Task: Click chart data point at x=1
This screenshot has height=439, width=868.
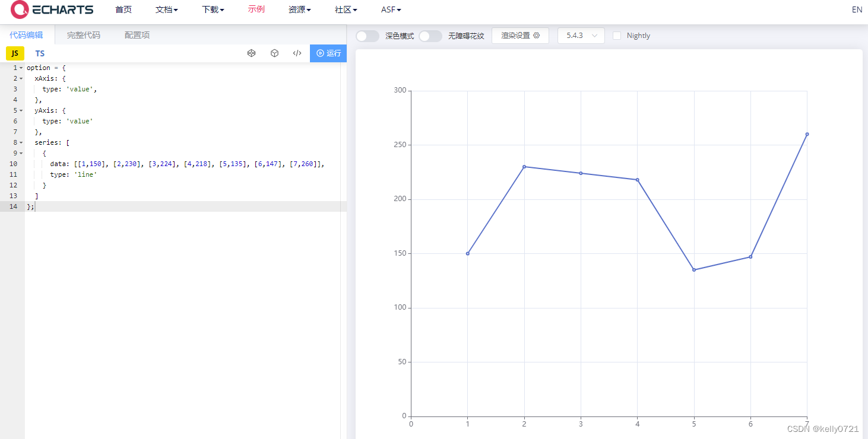Action: click(x=468, y=253)
